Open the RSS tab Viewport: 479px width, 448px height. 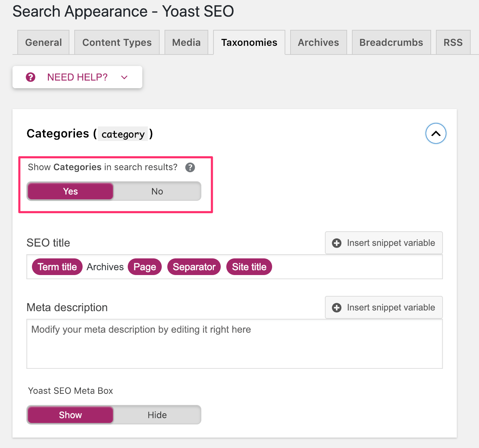453,42
